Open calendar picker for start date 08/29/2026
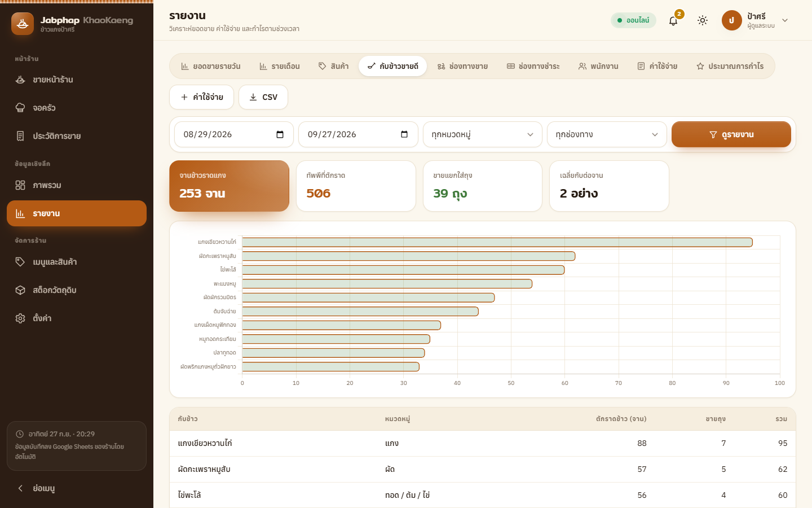Image resolution: width=812 pixels, height=508 pixels. tap(280, 134)
